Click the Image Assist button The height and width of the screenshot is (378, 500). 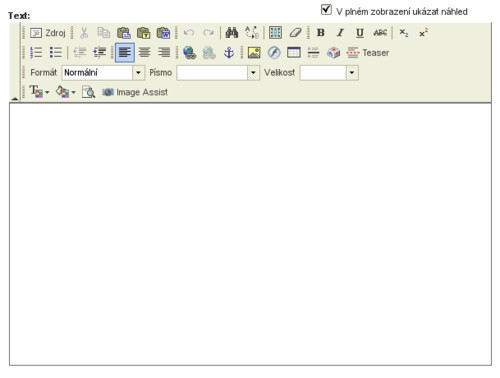pyautogui.click(x=135, y=92)
